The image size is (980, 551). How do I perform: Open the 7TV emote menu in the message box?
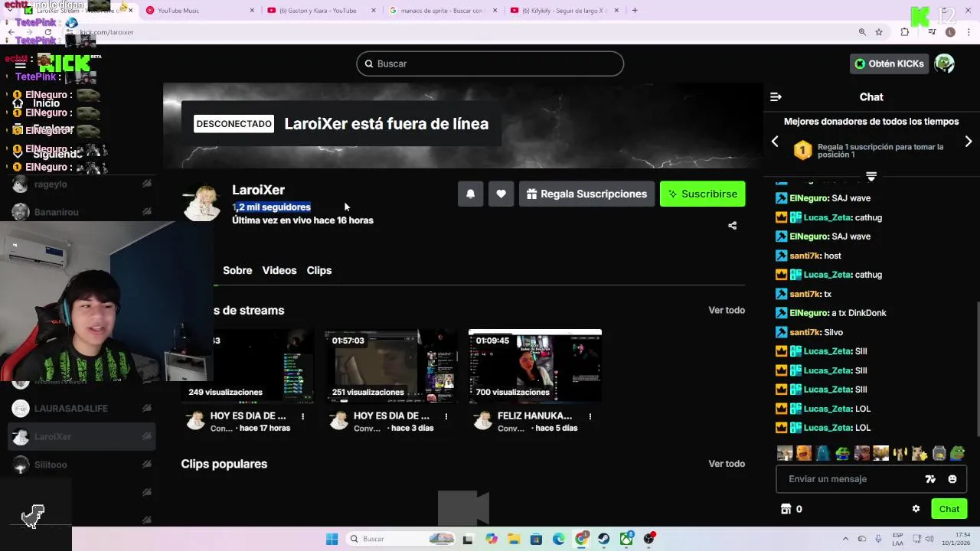(930, 479)
